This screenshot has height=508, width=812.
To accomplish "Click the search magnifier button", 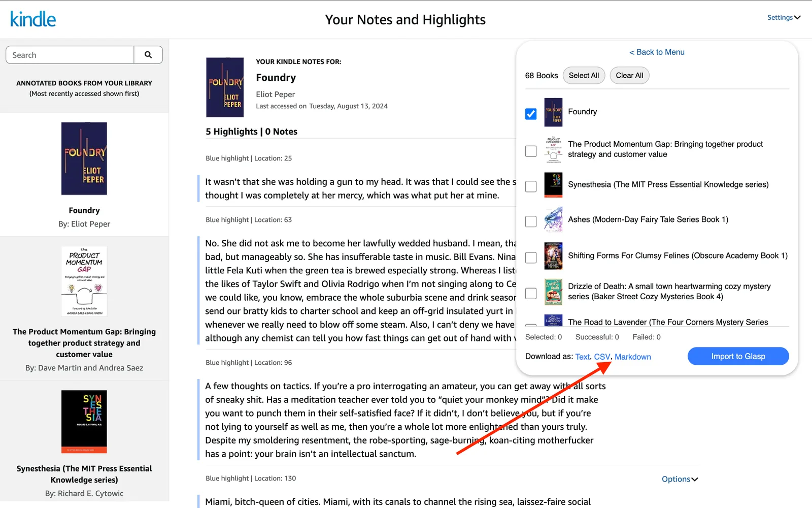I will [148, 55].
